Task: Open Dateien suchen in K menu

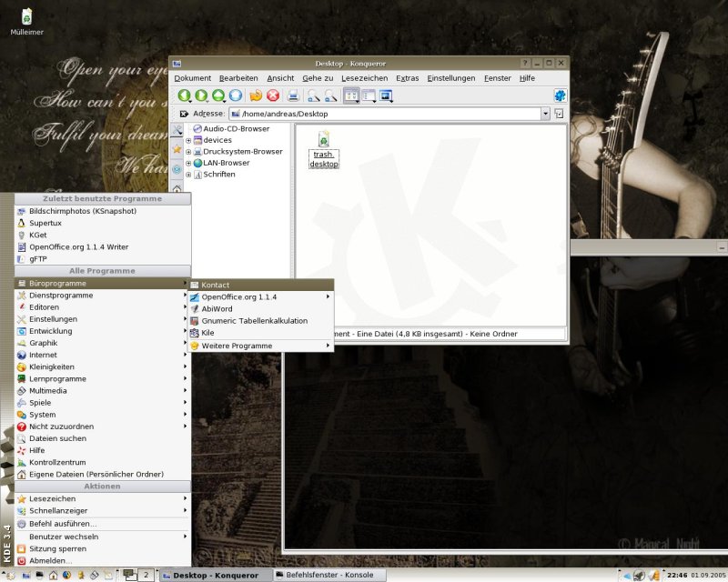Action: pyautogui.click(x=103, y=438)
